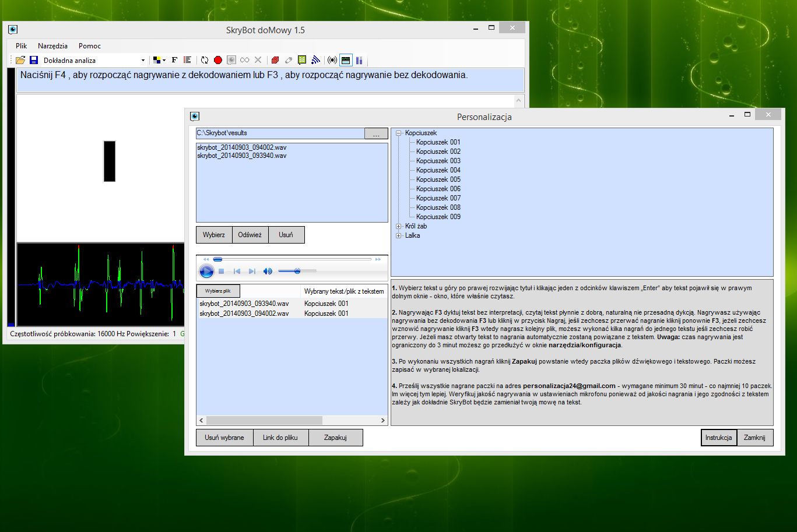
Task: Click the refresh arrows toolbar icon
Action: click(x=205, y=60)
